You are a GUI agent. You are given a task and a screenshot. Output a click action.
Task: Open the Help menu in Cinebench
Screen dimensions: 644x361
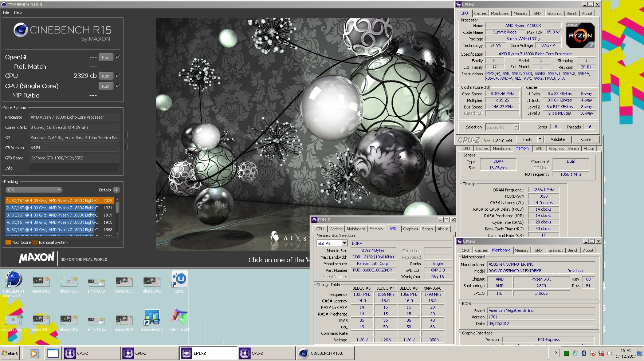pos(18,12)
